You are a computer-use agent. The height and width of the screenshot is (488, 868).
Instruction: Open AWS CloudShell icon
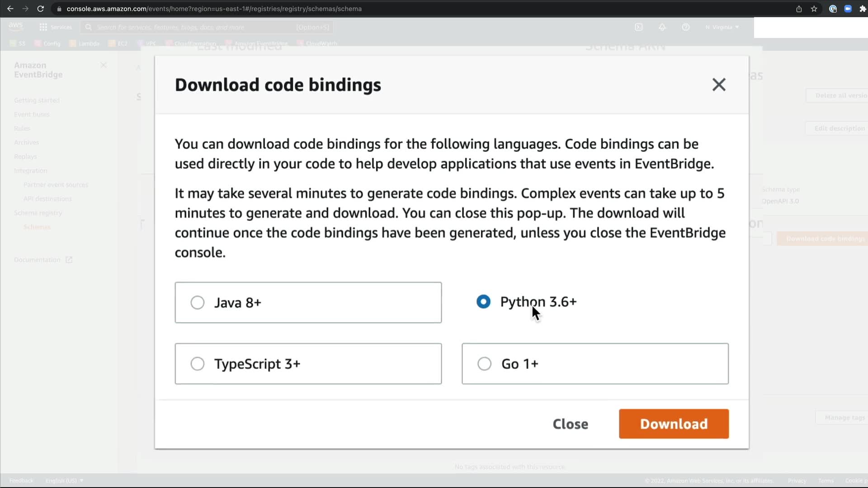[x=638, y=27]
